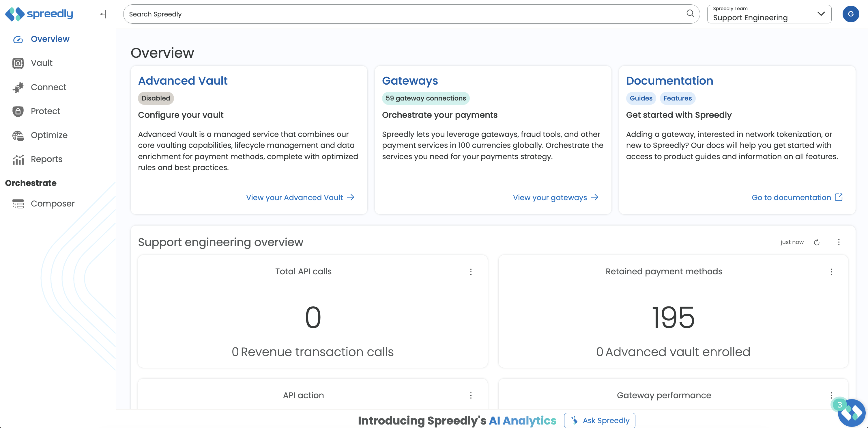Open the Spreedly help widget bubble
The width and height of the screenshot is (868, 428).
point(852,413)
